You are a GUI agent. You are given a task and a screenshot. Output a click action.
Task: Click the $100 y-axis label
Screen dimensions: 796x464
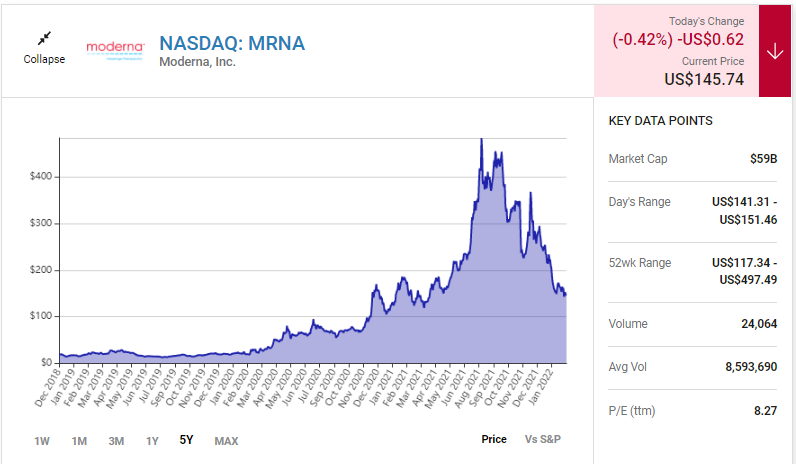[x=41, y=316]
